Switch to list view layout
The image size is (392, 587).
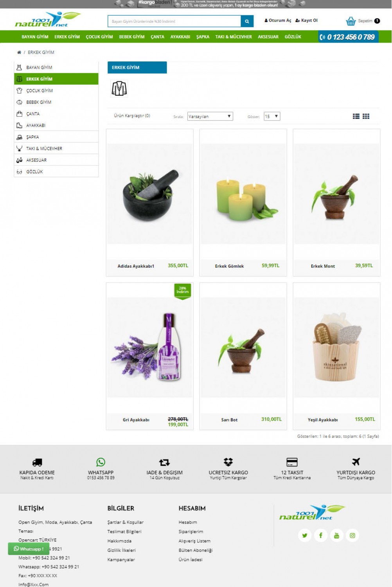click(x=356, y=116)
